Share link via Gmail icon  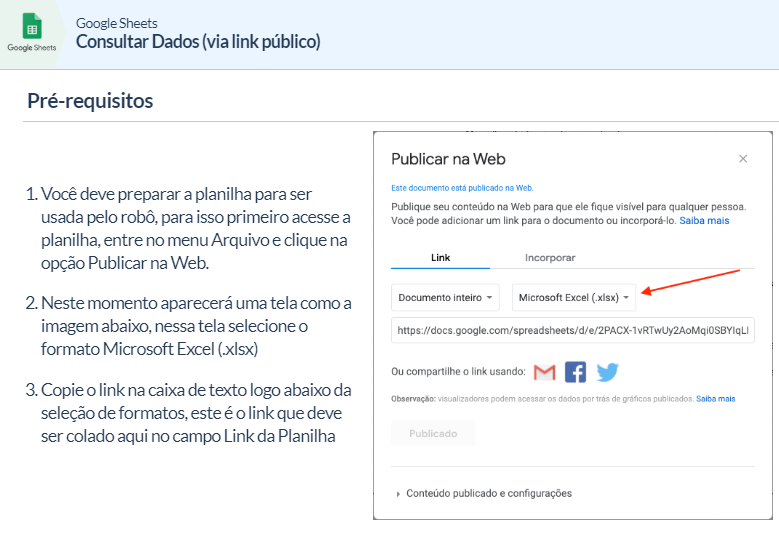544,372
